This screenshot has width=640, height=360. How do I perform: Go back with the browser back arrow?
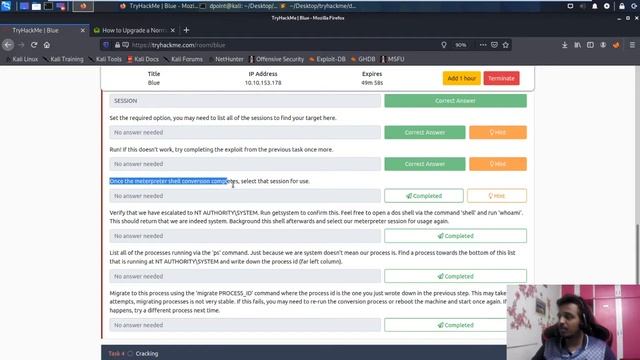(x=8, y=45)
